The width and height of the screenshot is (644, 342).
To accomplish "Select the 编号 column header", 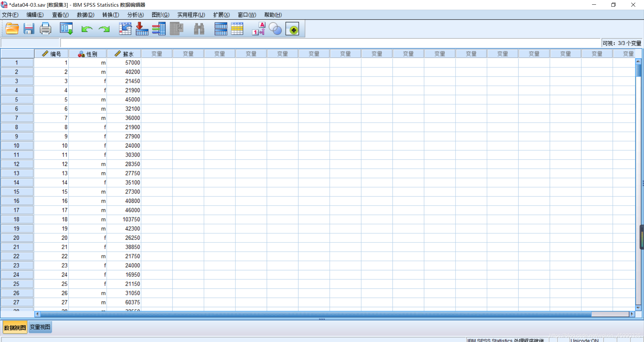I will click(52, 54).
